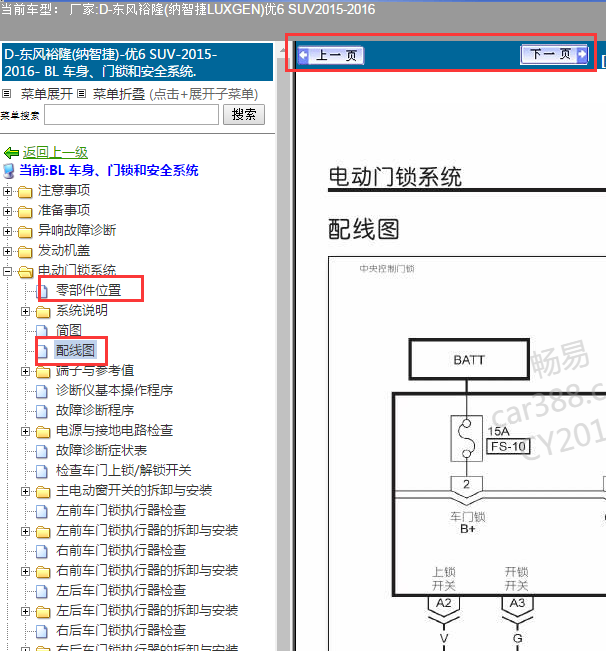Screen dimensions: 606x651
Task: Focus the menu search input field
Action: tap(132, 115)
